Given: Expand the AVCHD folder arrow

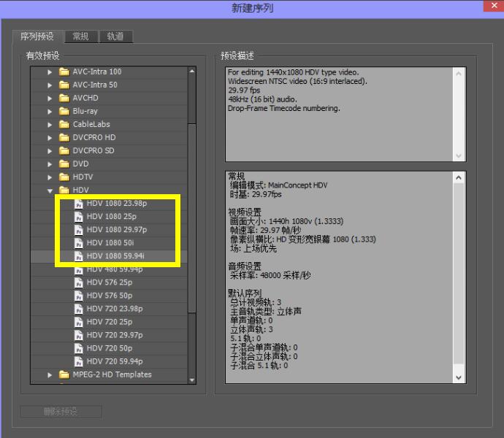Looking at the screenshot, I should [x=50, y=99].
